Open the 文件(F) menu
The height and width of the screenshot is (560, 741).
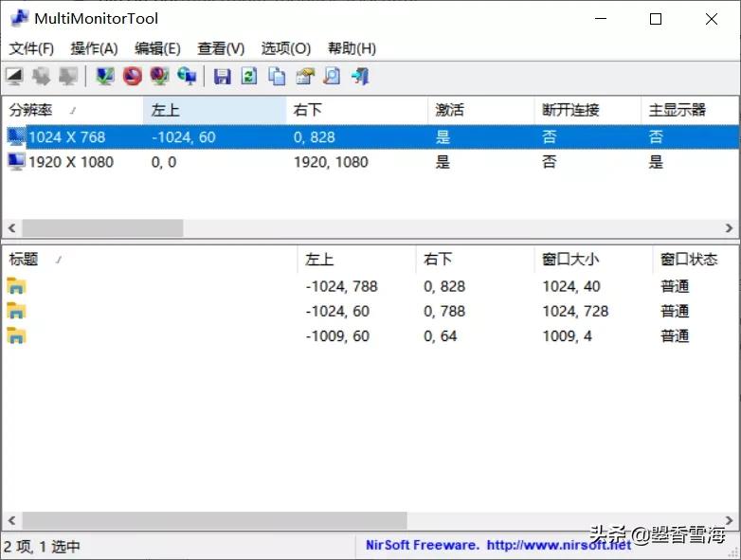[31, 48]
